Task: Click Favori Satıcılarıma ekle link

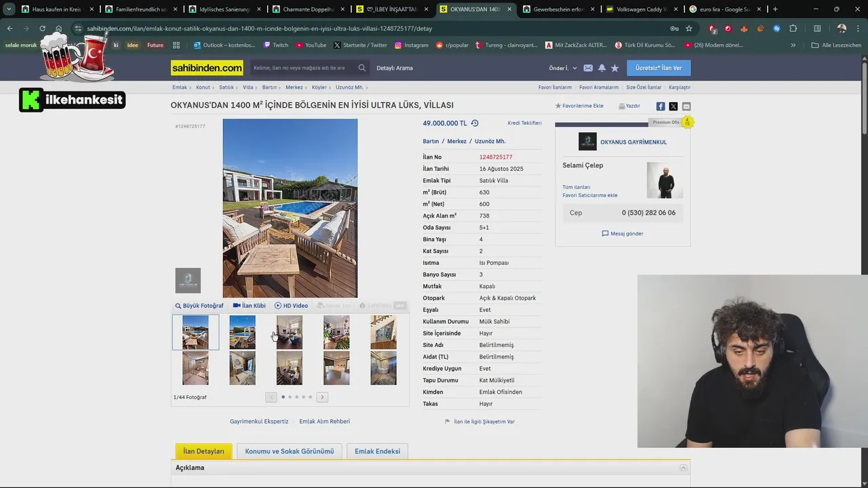Action: pos(590,195)
